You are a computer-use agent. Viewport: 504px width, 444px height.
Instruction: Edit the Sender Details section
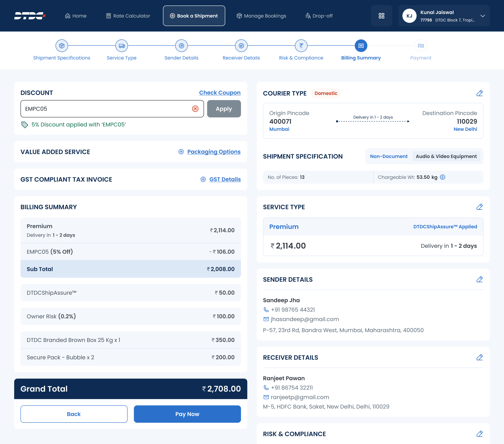pyautogui.click(x=480, y=280)
